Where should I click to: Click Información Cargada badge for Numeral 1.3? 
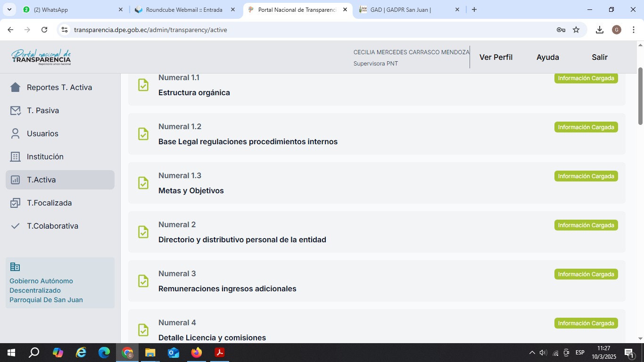click(x=586, y=176)
